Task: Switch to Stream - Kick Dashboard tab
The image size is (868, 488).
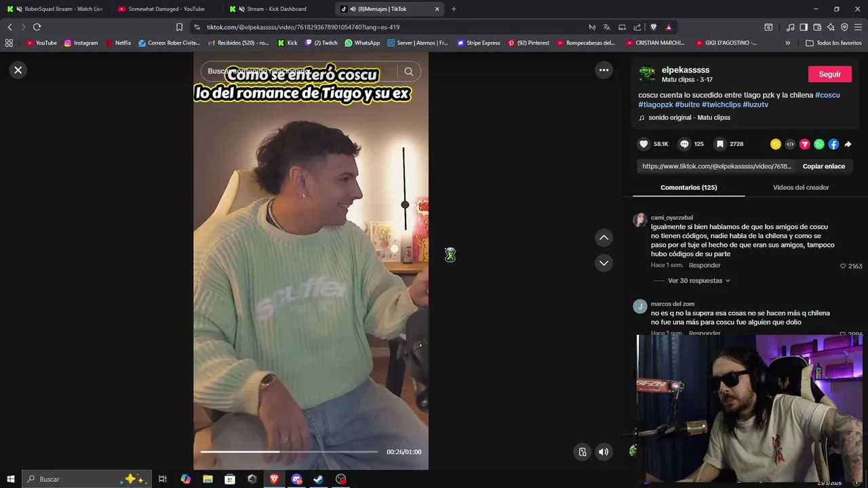Action: (x=278, y=9)
